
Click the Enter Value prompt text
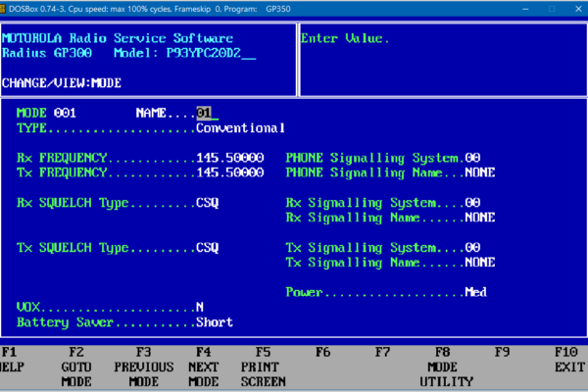click(x=345, y=38)
